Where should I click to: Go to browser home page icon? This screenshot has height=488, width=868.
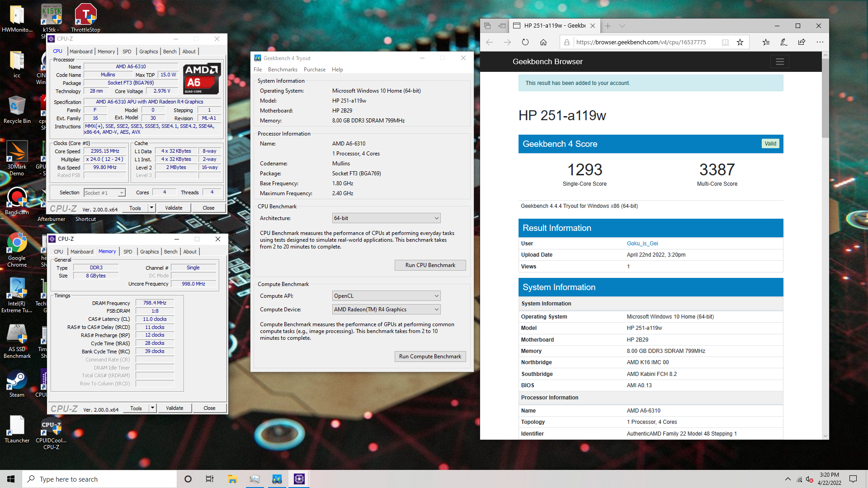pyautogui.click(x=543, y=42)
